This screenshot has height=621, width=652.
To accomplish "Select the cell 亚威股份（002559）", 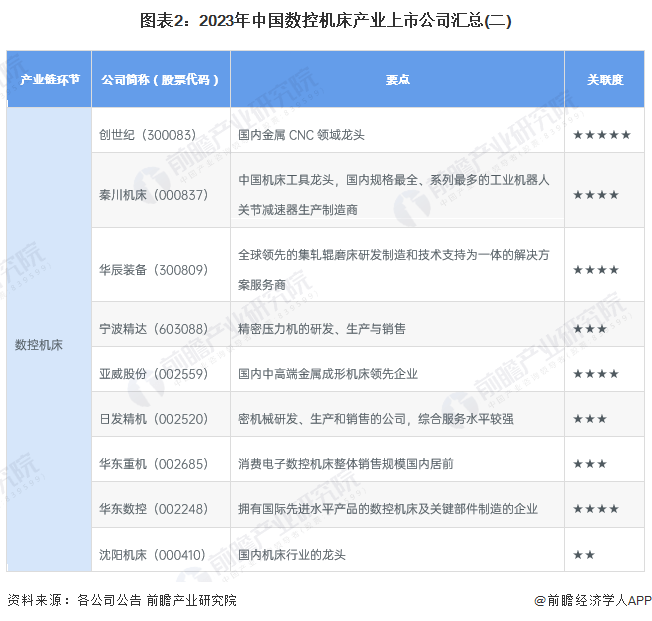I will pos(161,369).
